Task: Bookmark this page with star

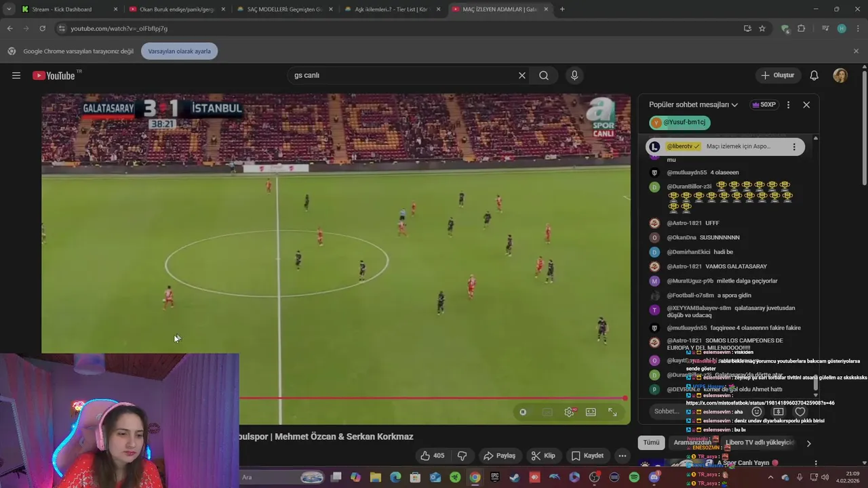Action: [x=762, y=28]
